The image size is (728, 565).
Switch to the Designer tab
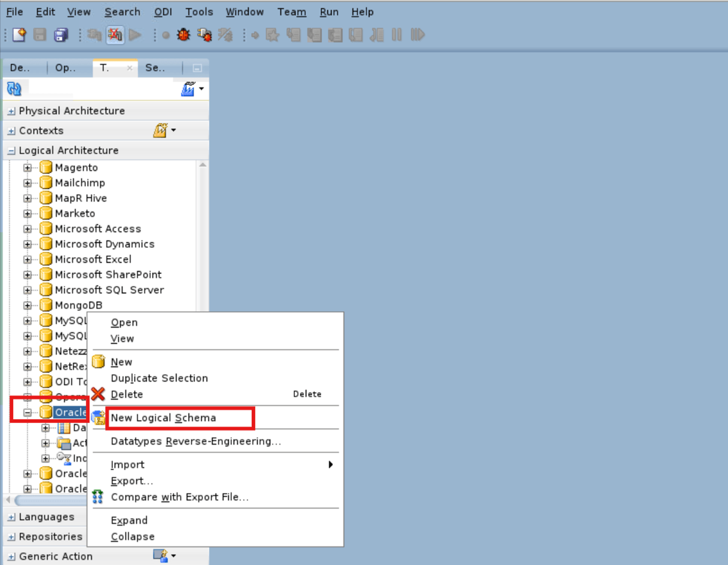(21, 68)
